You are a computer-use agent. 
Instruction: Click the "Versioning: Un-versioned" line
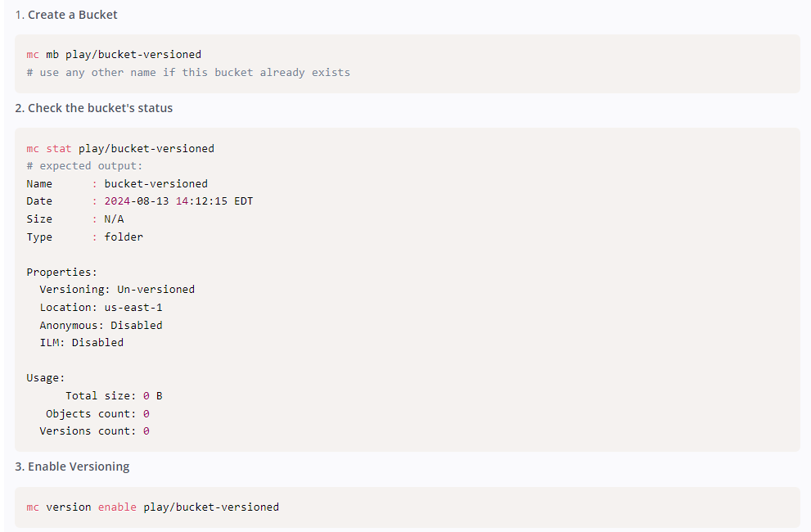pyautogui.click(x=117, y=290)
